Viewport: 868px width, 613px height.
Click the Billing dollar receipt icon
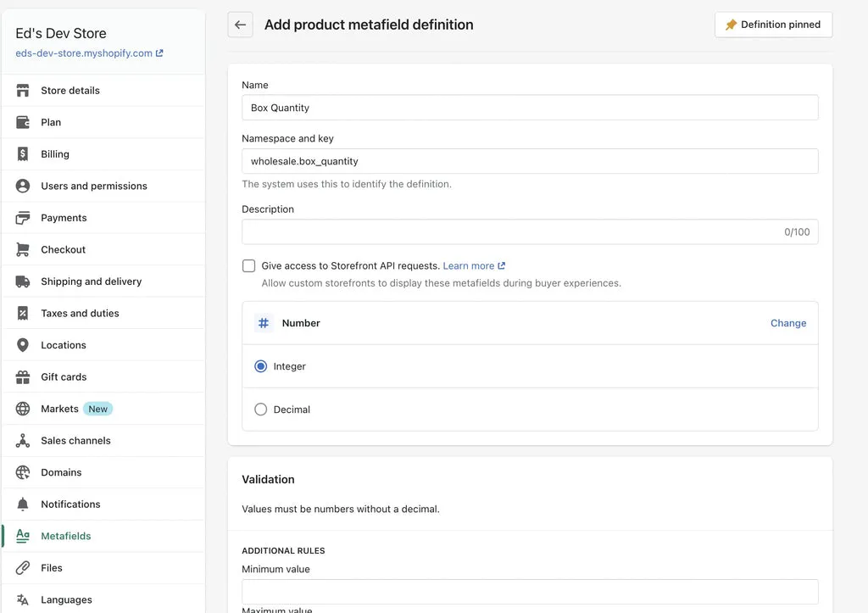pos(23,154)
